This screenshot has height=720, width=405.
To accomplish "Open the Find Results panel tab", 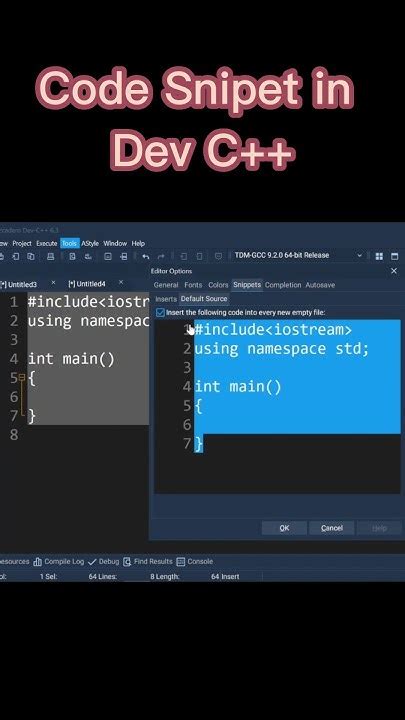I will pos(148,562).
